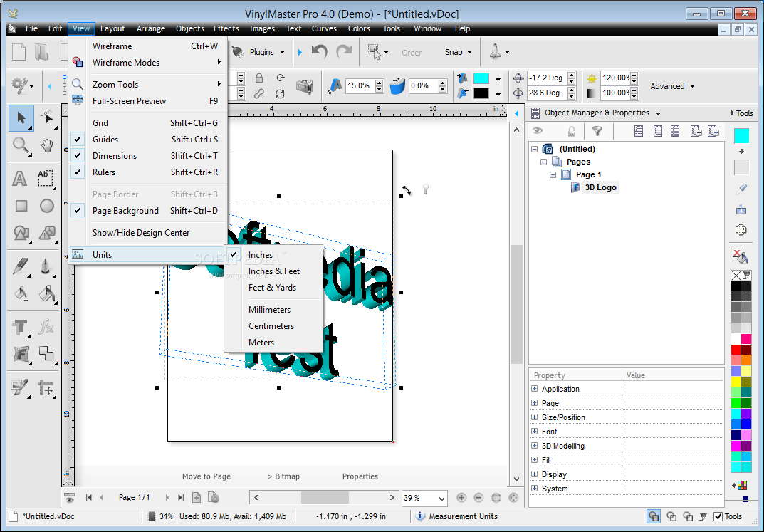This screenshot has width=764, height=532.
Task: Click the zoom out minus button at bottom
Action: 478,497
